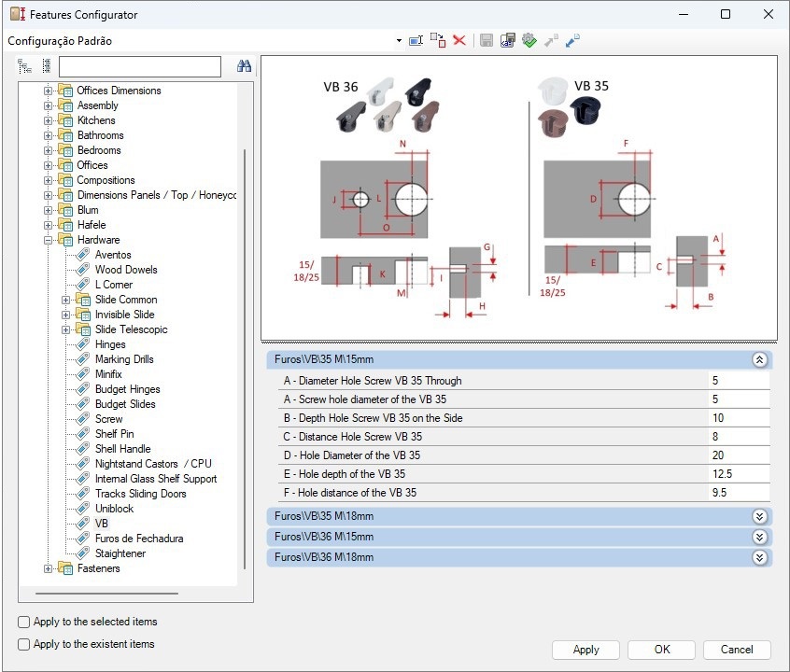
Task: Edit value of Screw hole diameter of VB 35
Action: pyautogui.click(x=739, y=399)
